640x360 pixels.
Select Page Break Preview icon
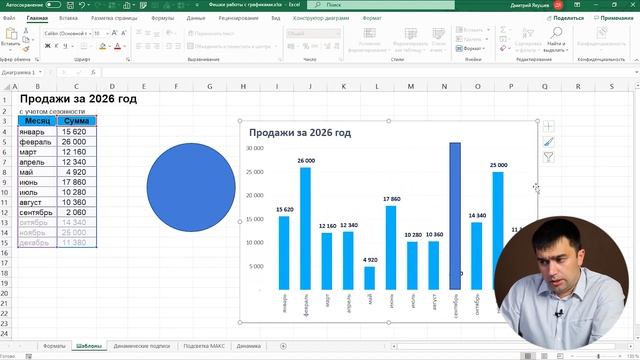(560, 356)
